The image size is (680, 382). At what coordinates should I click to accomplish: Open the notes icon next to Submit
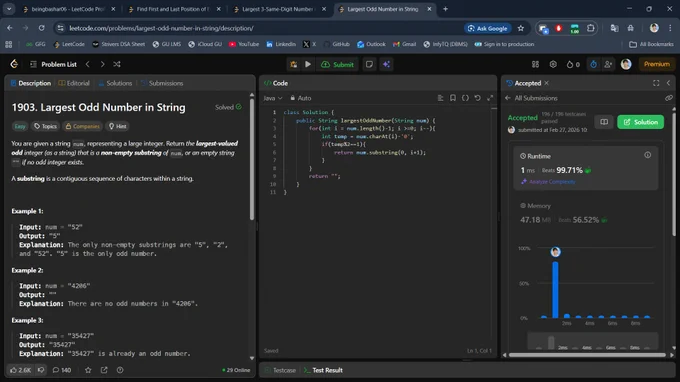[369, 64]
